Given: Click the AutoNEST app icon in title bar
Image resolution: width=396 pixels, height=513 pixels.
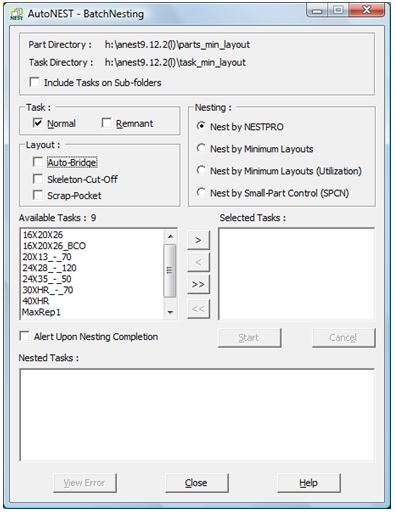Looking at the screenshot, I should click(17, 14).
